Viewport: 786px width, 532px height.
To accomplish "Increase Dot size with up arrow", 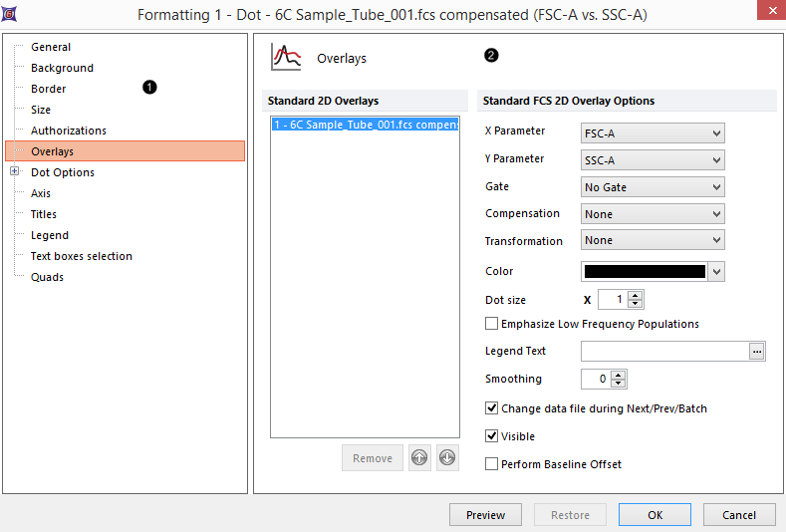I will point(636,295).
